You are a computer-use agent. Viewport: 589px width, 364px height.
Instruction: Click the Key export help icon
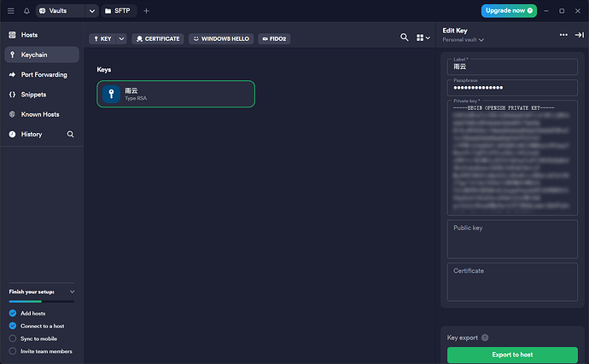pos(485,338)
